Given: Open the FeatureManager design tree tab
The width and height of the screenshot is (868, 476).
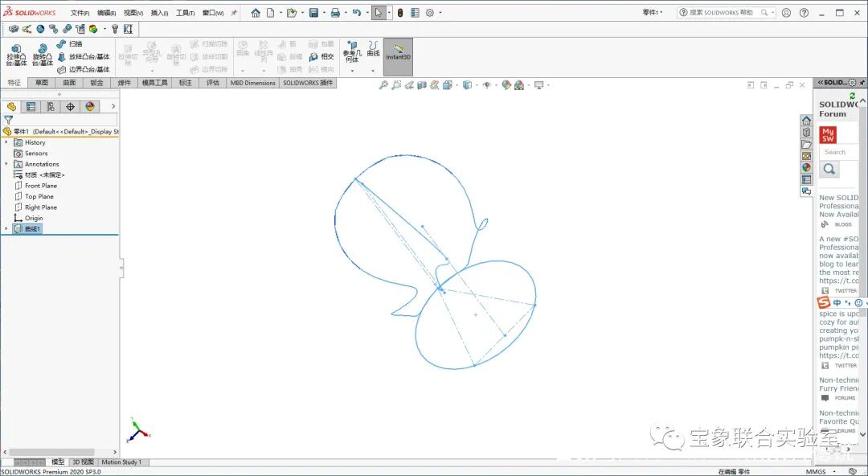Looking at the screenshot, I should (x=11, y=106).
